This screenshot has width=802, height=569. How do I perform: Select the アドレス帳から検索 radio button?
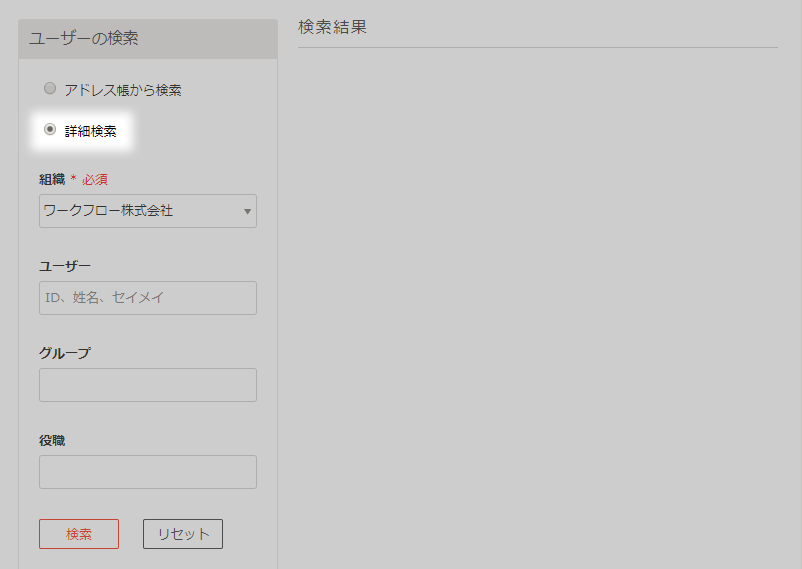pos(50,89)
